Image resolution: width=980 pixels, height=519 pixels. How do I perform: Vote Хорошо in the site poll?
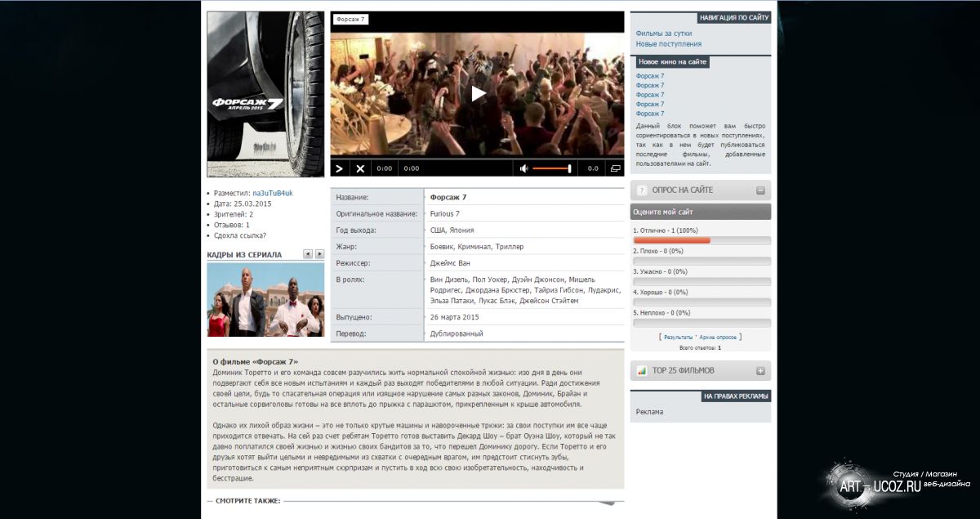coord(661,292)
